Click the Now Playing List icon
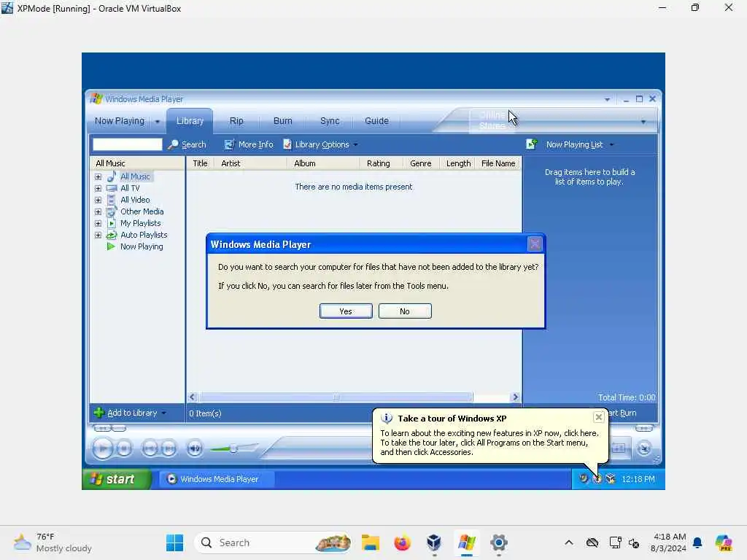Screen dimensions: 747x560 pyautogui.click(x=532, y=144)
